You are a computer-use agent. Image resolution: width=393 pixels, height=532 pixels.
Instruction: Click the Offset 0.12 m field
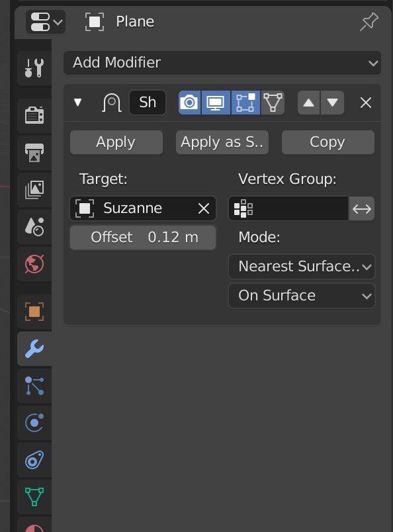click(x=143, y=238)
